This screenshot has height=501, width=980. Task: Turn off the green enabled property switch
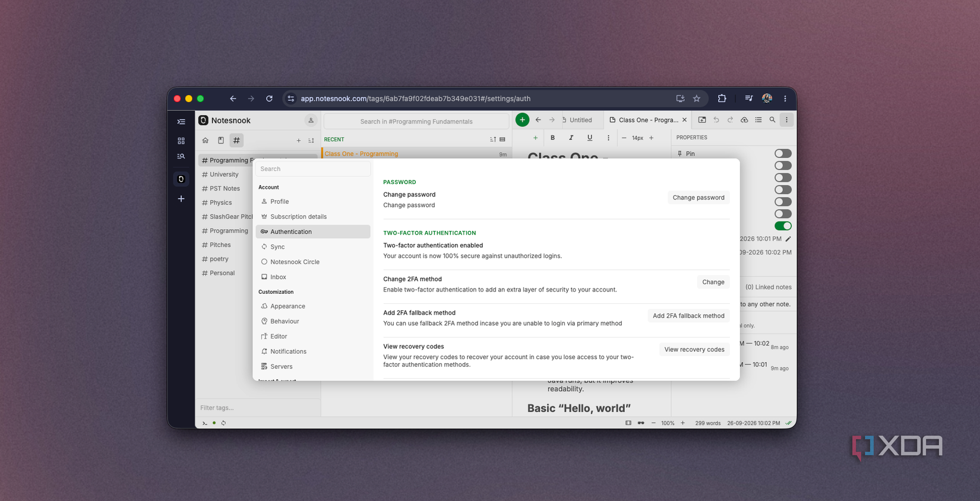click(783, 226)
